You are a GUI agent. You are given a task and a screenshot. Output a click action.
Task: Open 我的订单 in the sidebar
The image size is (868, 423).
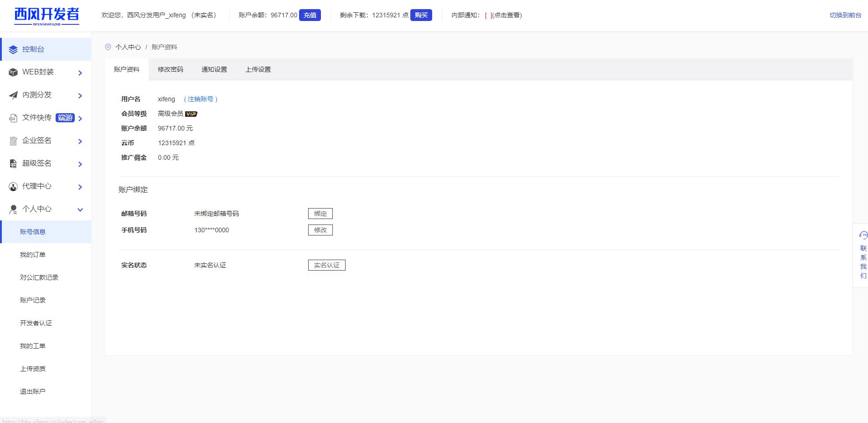33,255
